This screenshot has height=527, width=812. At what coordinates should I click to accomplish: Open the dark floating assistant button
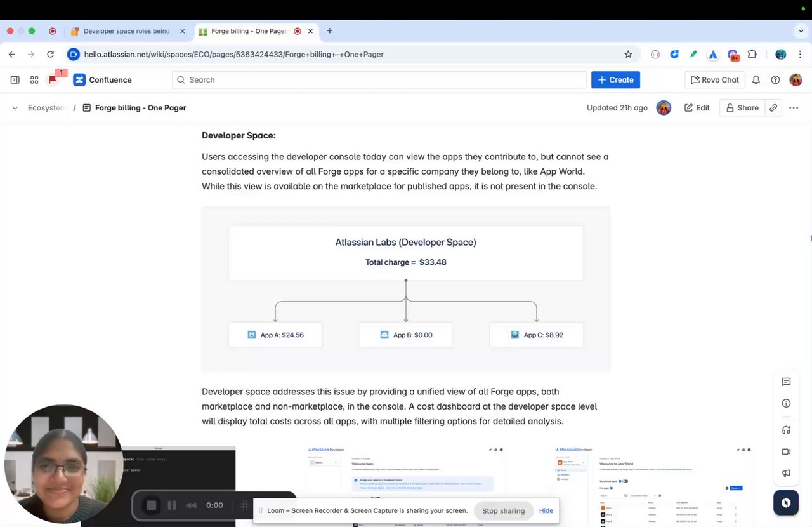[x=786, y=503]
